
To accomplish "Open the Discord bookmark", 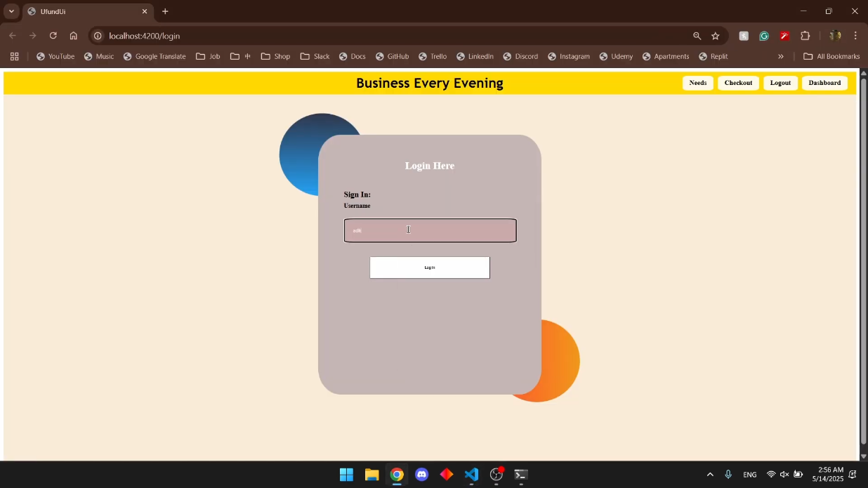I will (520, 56).
